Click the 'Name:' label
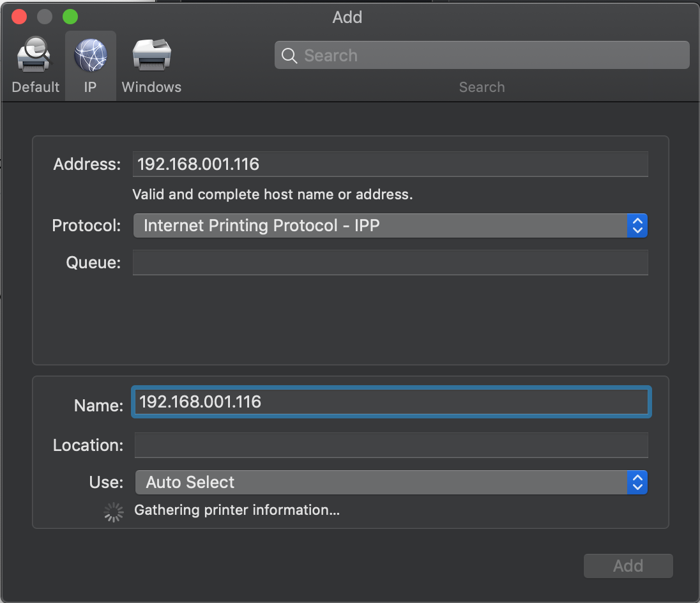Image resolution: width=700 pixels, height=603 pixels. 98,405
